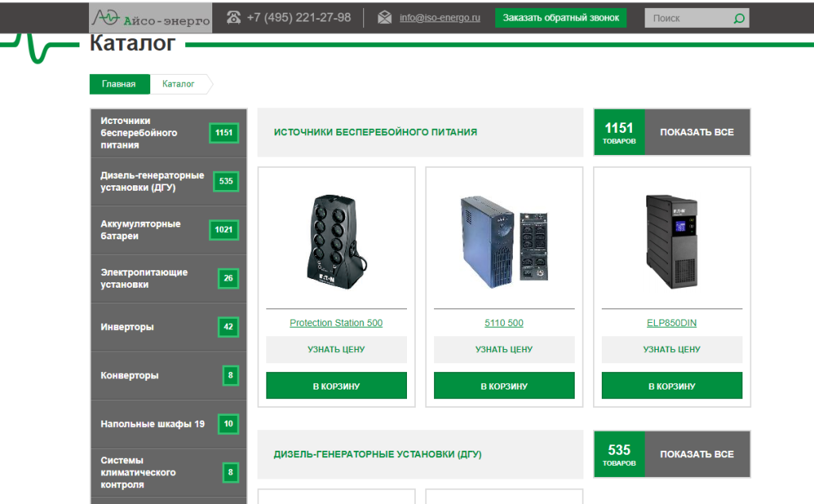814x504 pixels.
Task: Click phone number +7 (495) 221-27-98
Action: coord(299,17)
